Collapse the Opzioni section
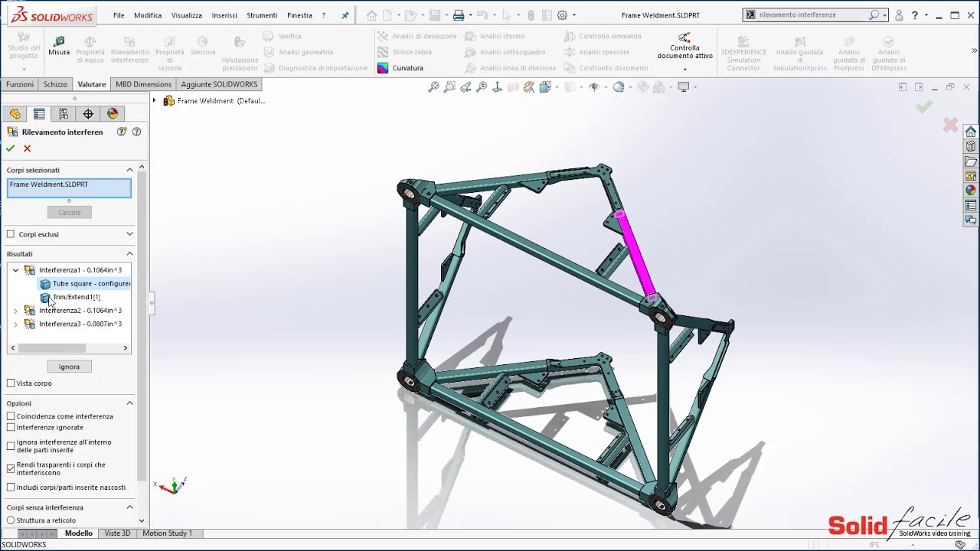 [x=129, y=403]
